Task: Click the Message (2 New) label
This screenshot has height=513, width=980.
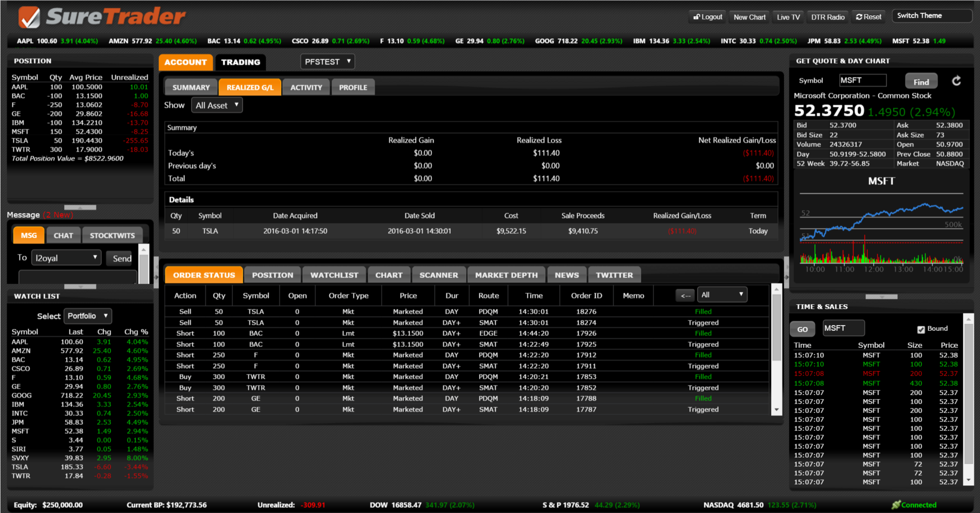Action: (40, 215)
